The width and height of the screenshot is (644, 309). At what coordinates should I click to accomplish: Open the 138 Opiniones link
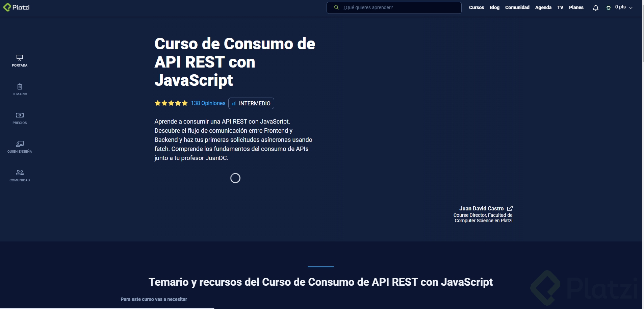point(208,103)
